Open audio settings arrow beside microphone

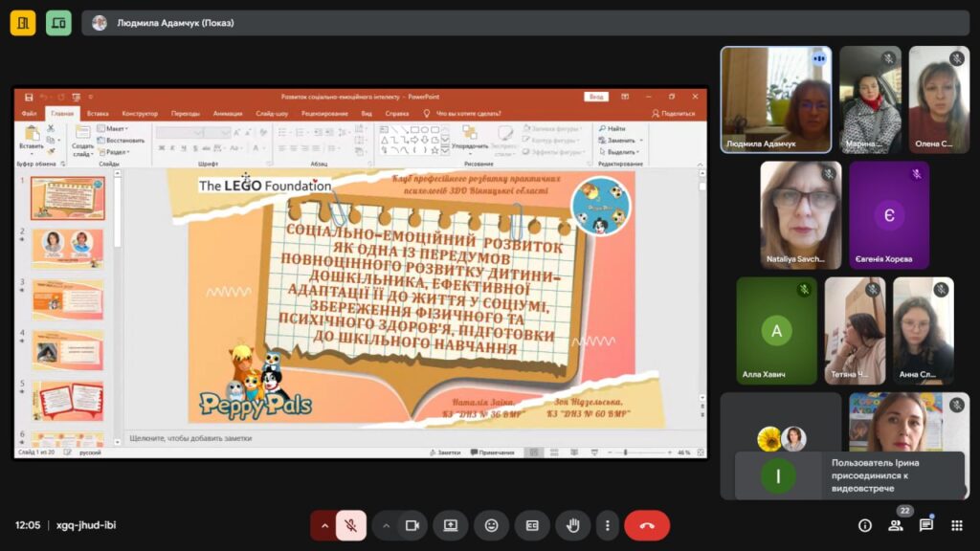coord(324,525)
